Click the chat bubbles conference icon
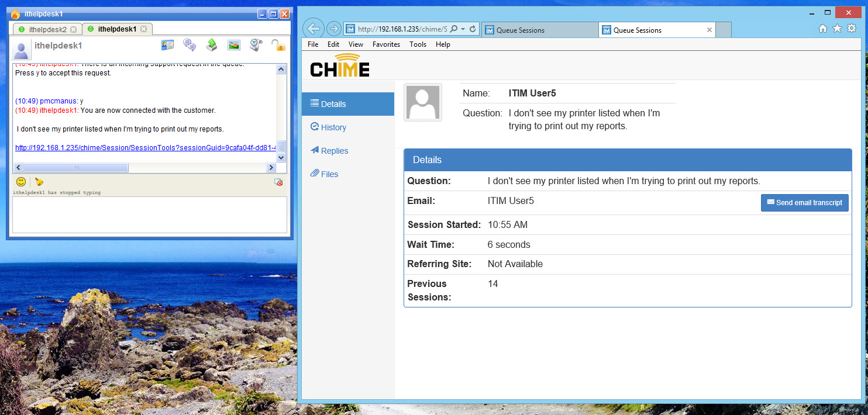This screenshot has width=868, height=415. 190,45
